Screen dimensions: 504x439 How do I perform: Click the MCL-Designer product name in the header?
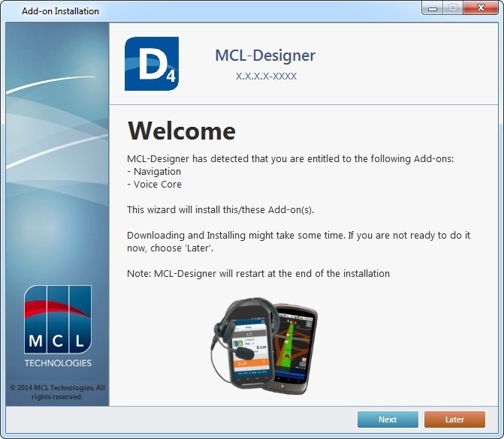click(265, 56)
